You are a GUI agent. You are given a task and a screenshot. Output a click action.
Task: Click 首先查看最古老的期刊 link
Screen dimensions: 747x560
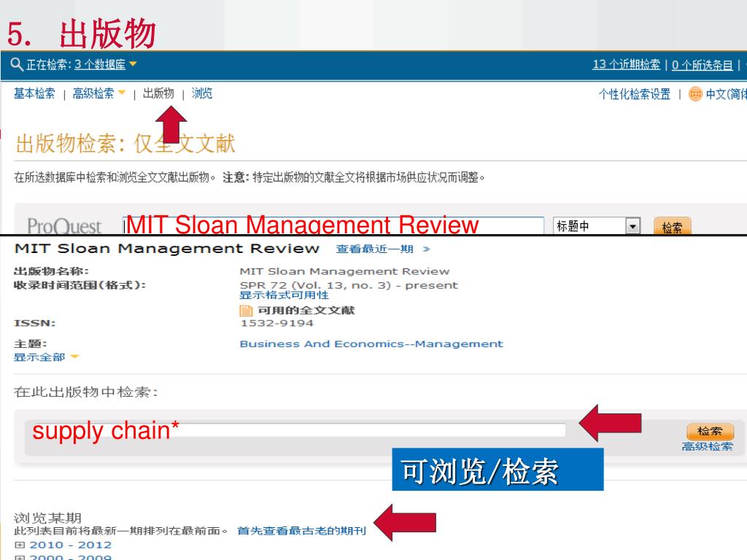pyautogui.click(x=301, y=531)
